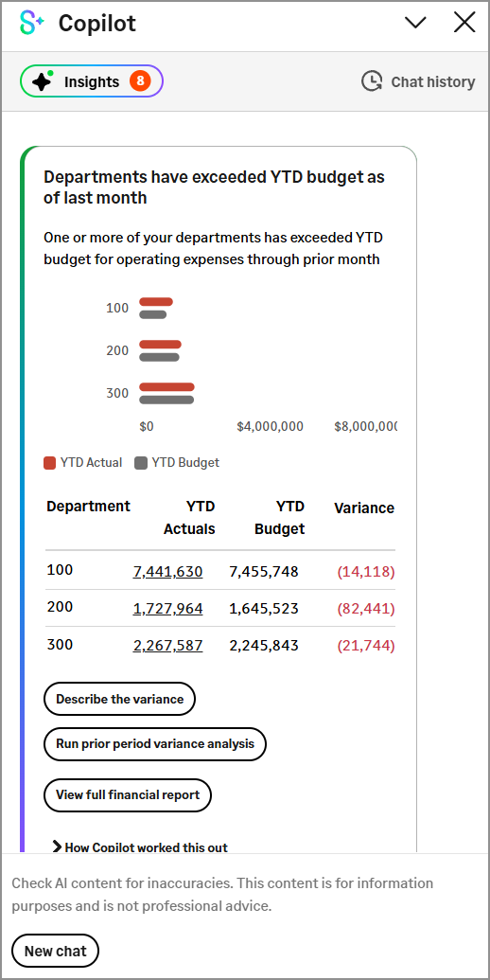
Task: Click the red YTD Actual bar for department 300
Action: [166, 387]
